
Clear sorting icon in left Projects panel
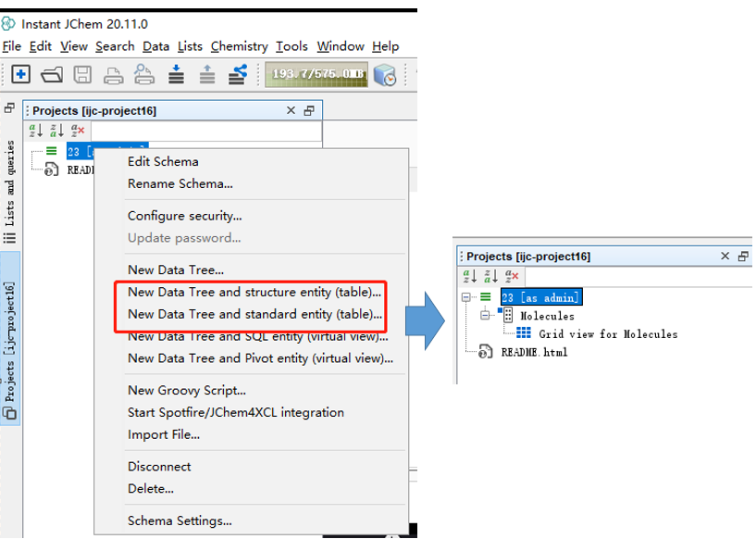(78, 131)
